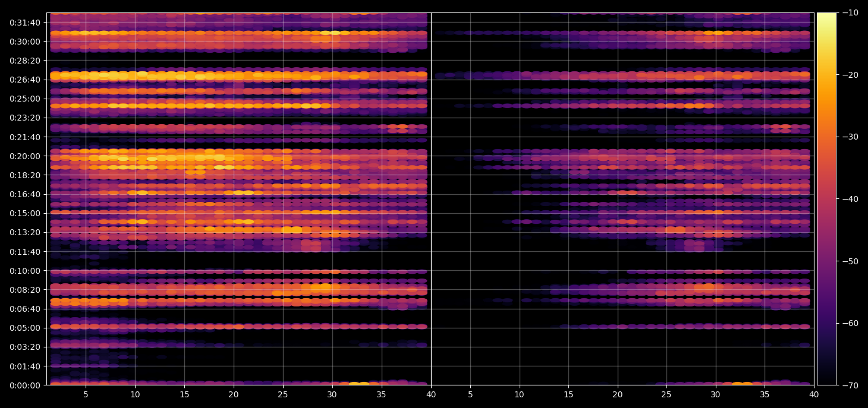The height and width of the screenshot is (408, 868).
Task: Click the 0:15:00 y-axis time label
Action: (25, 213)
